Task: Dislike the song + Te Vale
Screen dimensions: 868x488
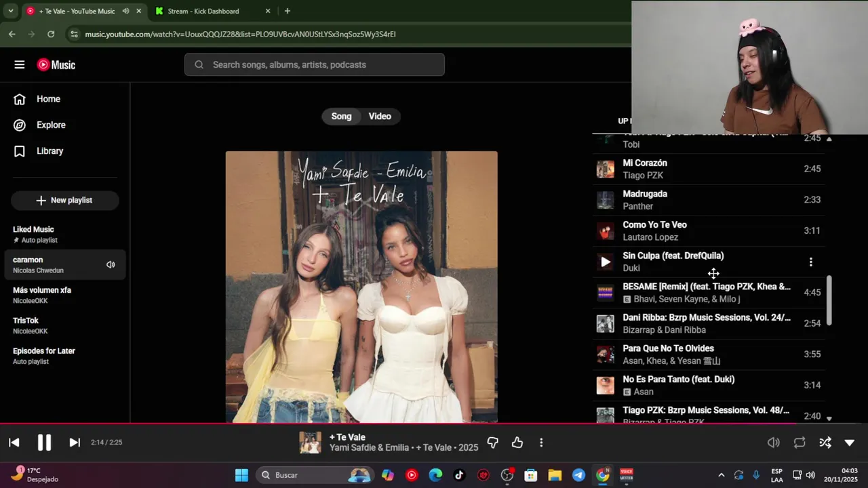Action: click(493, 443)
